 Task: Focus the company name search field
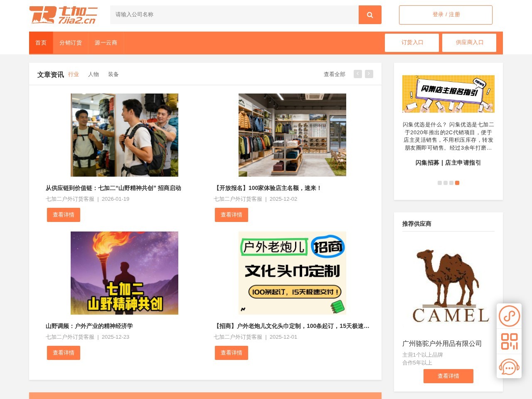click(x=234, y=15)
